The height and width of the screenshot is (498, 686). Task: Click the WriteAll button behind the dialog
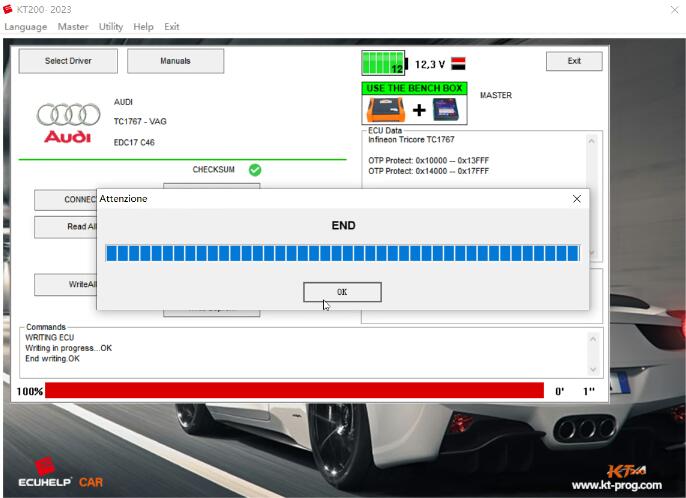point(66,284)
